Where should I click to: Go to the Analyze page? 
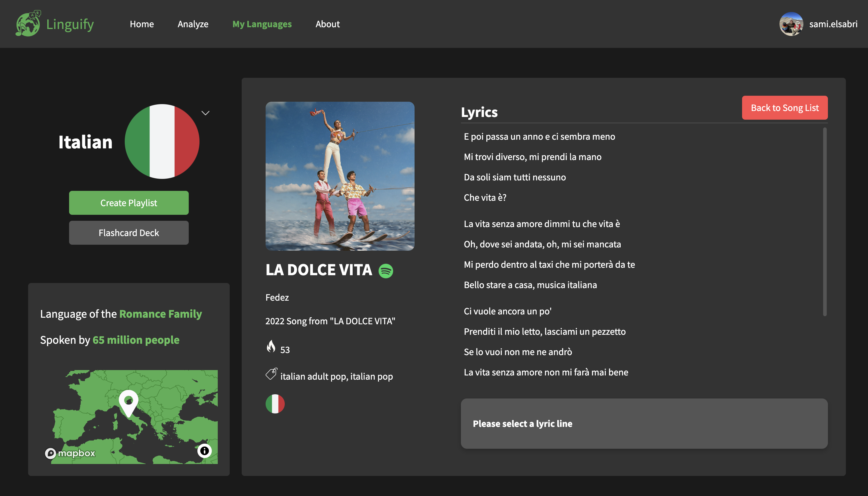pos(193,24)
